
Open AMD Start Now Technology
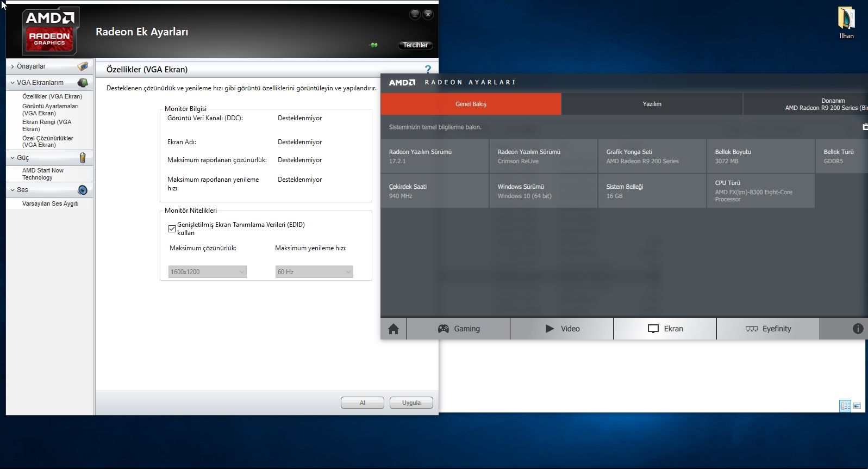point(43,174)
